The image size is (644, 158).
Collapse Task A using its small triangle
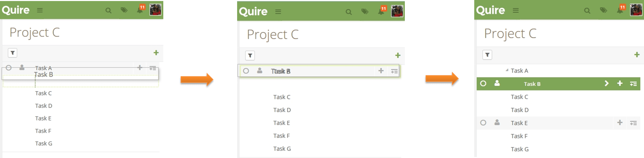pos(507,70)
